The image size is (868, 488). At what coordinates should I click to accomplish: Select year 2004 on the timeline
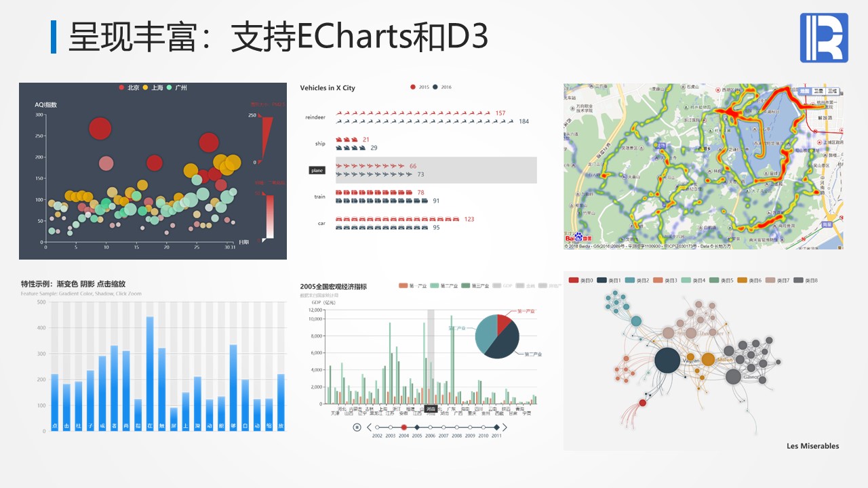(404, 427)
